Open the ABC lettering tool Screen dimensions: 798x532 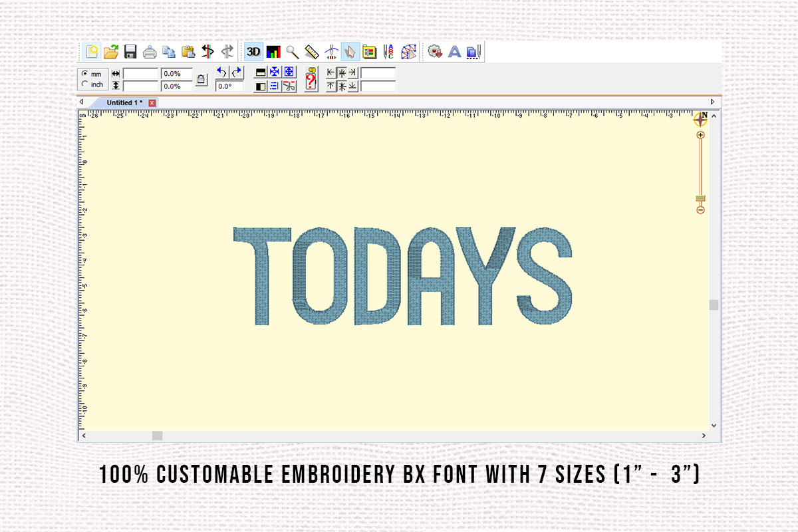387,53
